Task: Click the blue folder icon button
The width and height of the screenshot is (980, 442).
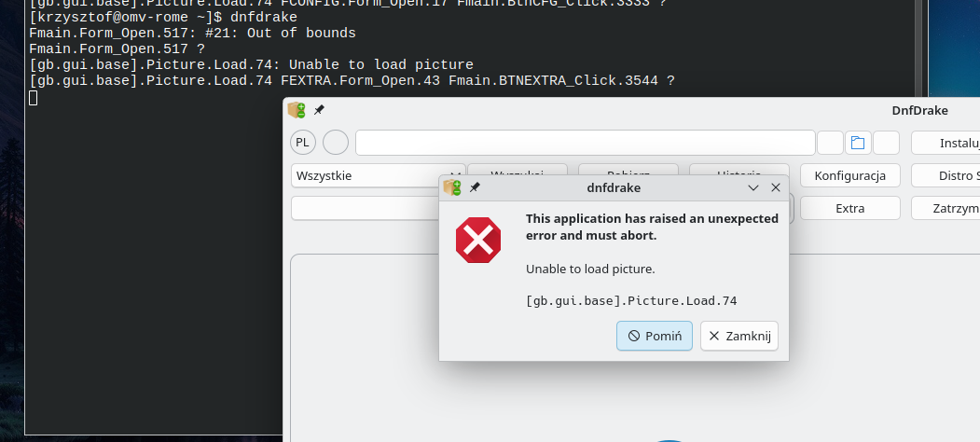Action: point(858,143)
